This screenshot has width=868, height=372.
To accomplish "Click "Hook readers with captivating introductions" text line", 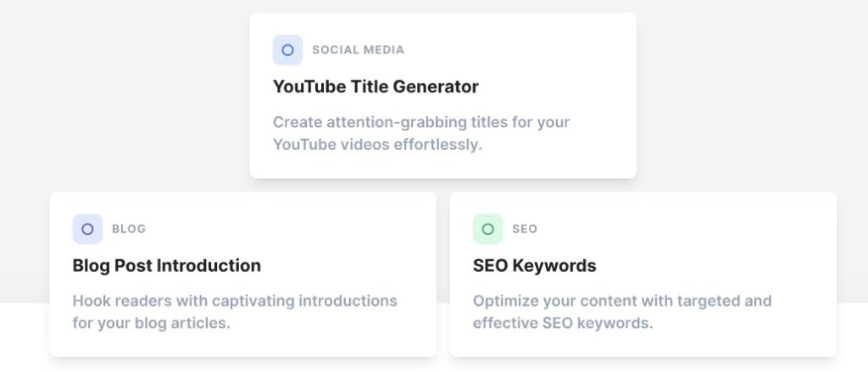I will (235, 301).
